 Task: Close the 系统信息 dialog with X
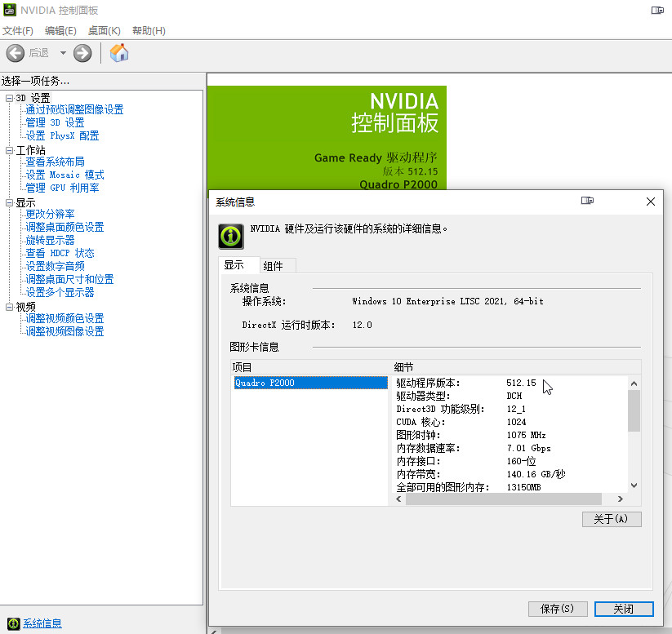(651, 202)
